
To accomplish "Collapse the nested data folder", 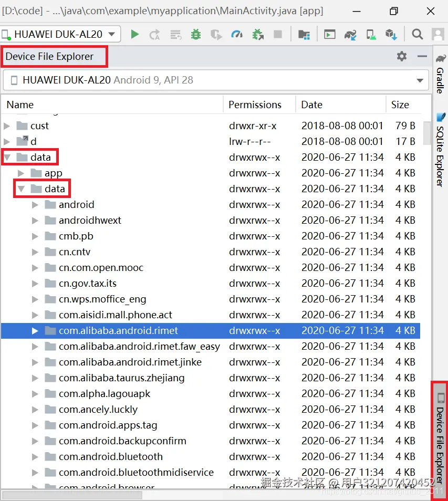I will (x=21, y=189).
